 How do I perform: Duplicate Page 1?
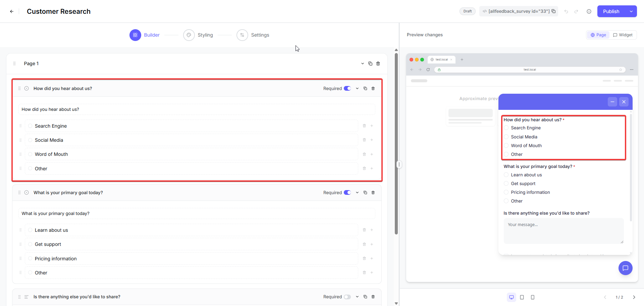pyautogui.click(x=370, y=63)
